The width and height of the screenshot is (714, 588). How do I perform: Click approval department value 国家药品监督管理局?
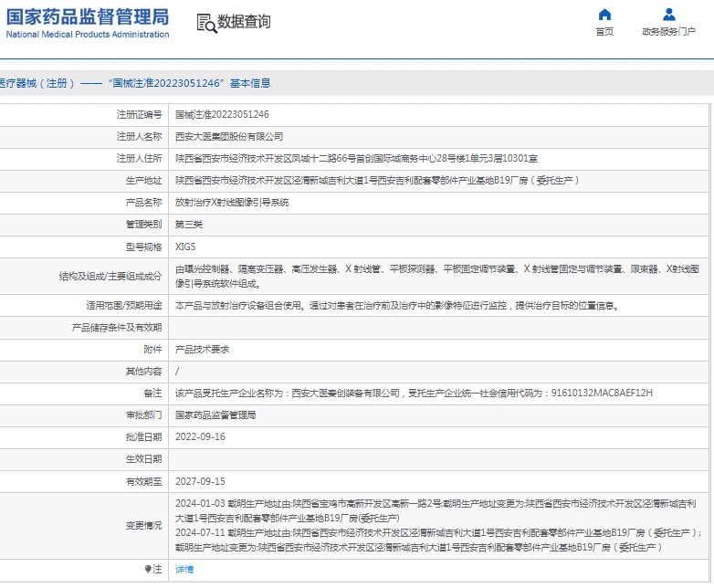[x=215, y=415]
